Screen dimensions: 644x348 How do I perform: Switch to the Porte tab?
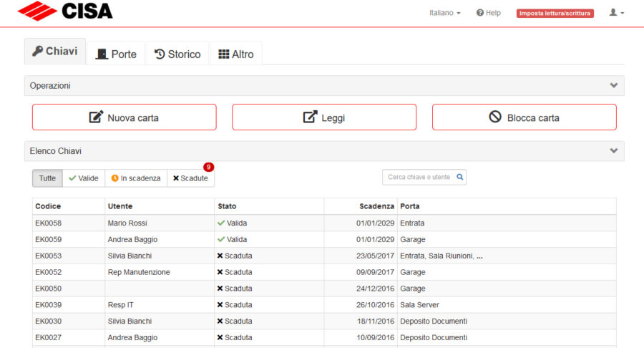(116, 54)
